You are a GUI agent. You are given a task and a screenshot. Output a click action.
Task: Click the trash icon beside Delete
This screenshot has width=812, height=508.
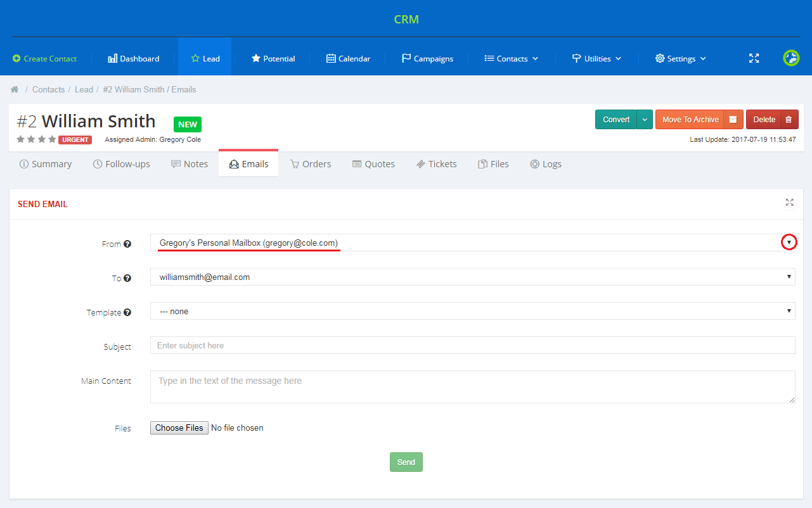tap(789, 120)
